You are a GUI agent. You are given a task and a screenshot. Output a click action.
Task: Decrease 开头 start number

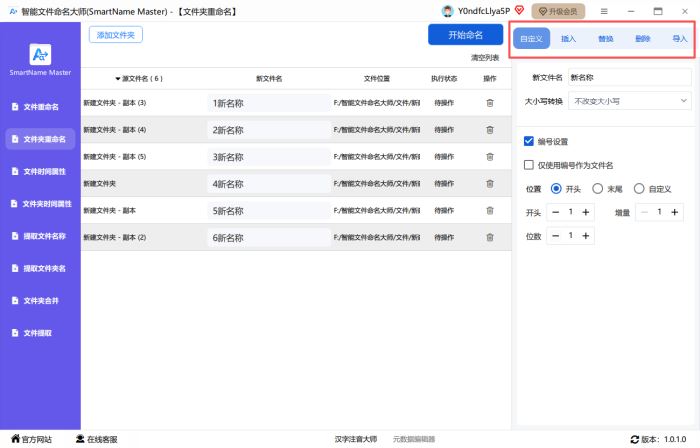tap(555, 212)
